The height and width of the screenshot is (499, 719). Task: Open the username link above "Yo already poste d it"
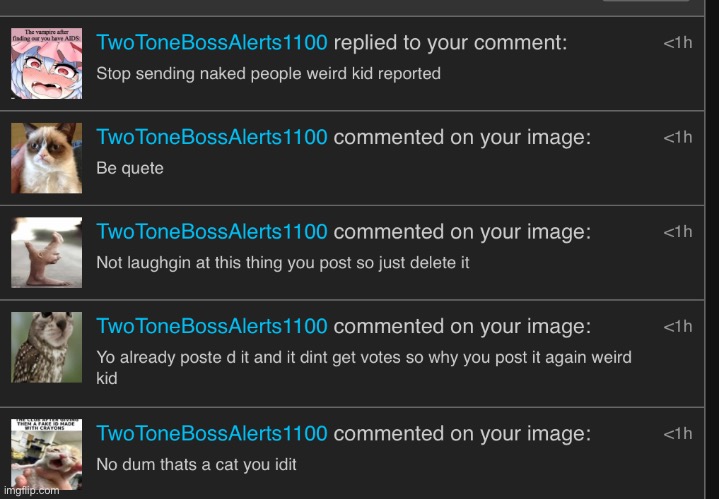click(x=211, y=326)
